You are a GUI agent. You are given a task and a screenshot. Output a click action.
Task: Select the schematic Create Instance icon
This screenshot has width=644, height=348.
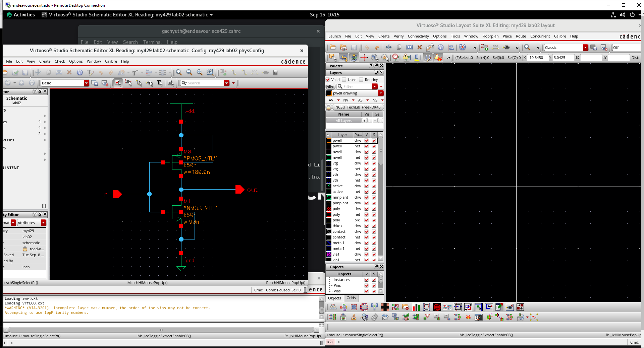click(223, 72)
